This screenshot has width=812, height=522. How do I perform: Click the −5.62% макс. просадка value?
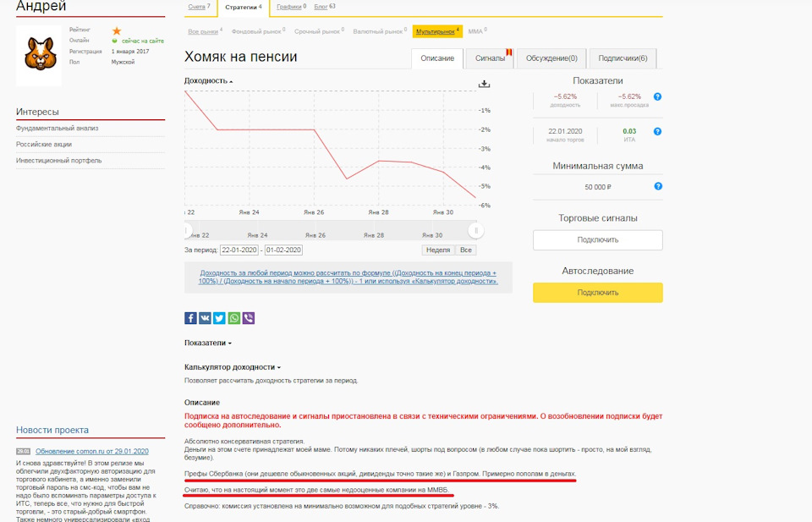[629, 96]
